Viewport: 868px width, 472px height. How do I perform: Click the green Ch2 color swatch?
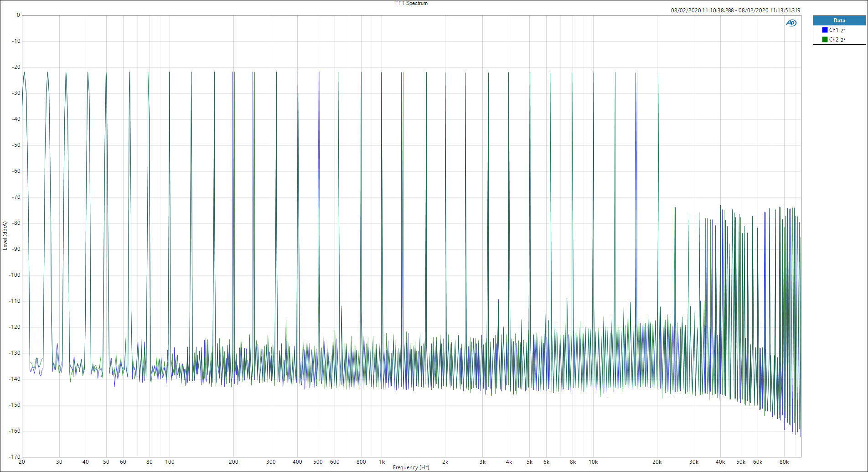coord(825,40)
